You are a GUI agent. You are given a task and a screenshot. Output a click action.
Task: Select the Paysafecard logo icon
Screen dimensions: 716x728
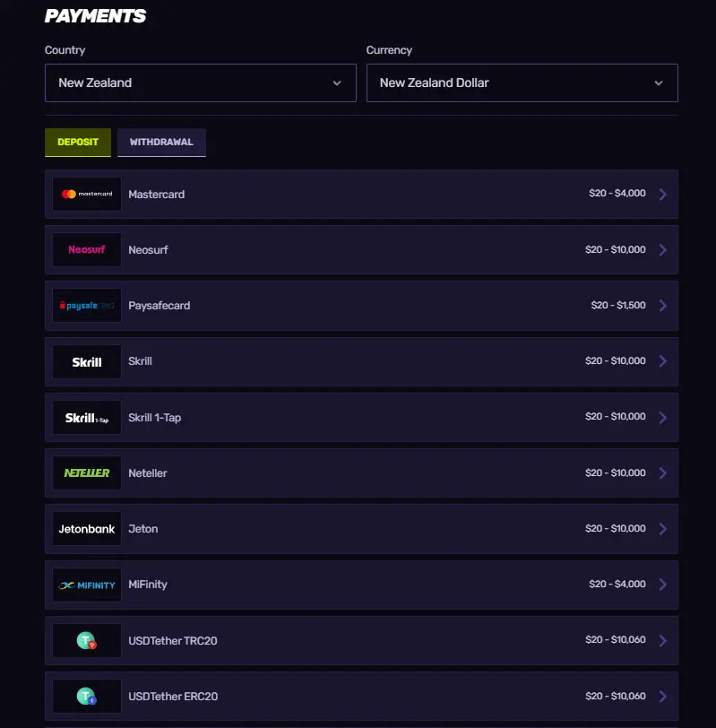click(86, 305)
